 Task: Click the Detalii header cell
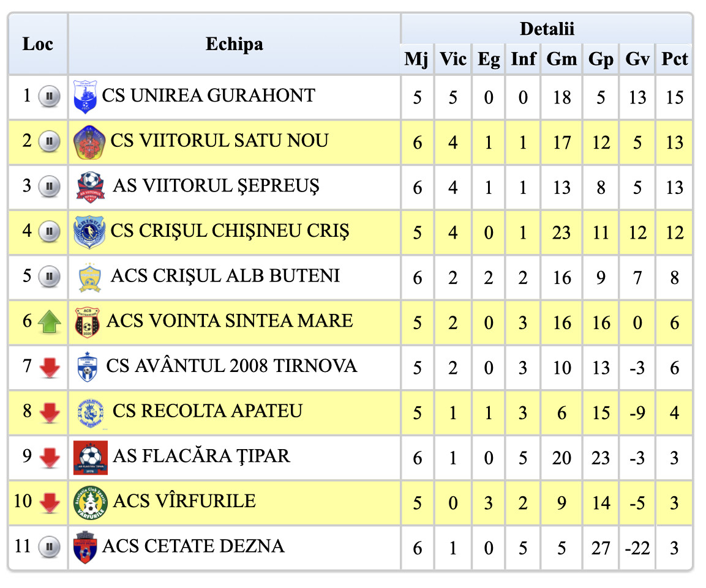(x=546, y=29)
